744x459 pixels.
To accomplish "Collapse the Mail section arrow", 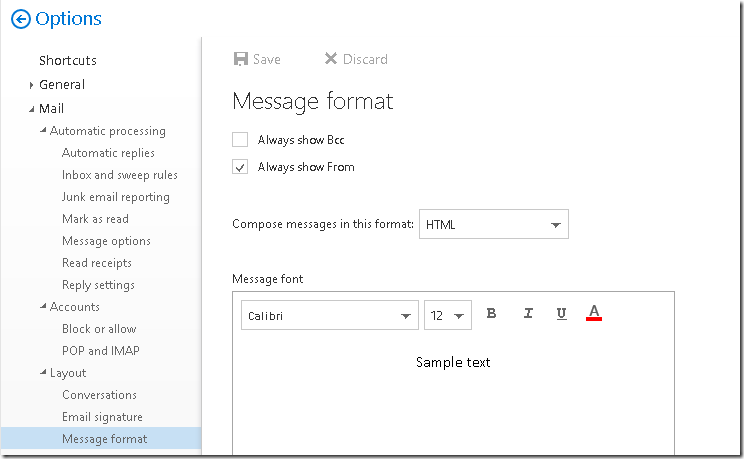I will pos(31,109).
